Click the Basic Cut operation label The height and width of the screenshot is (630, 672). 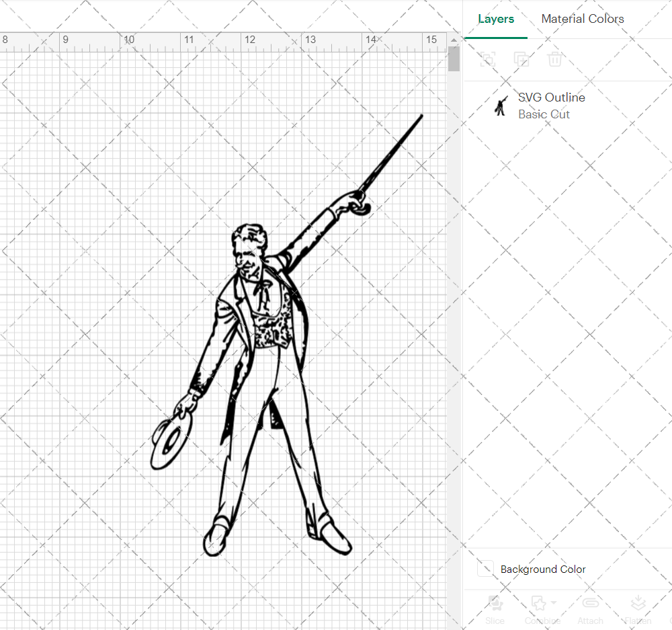544,114
